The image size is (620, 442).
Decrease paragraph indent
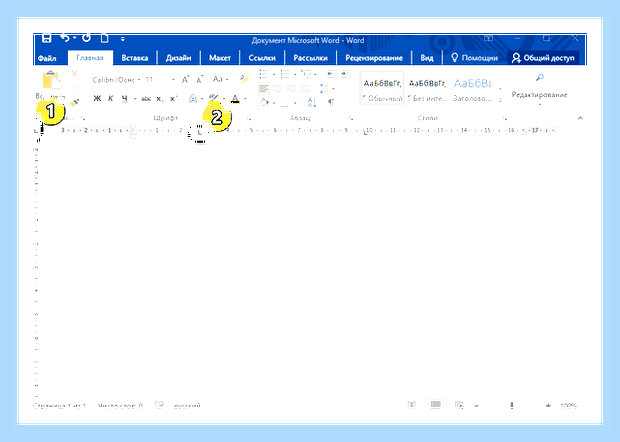pos(332,74)
